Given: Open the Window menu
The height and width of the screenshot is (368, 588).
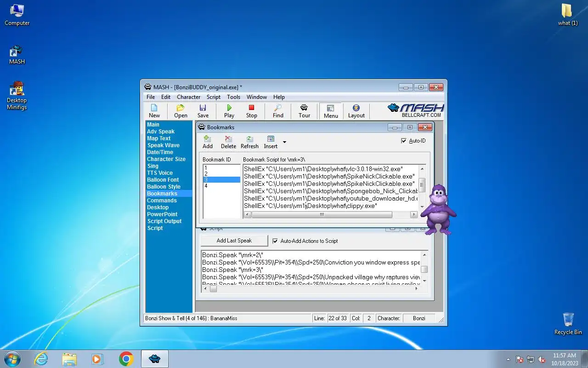Looking at the screenshot, I should (x=257, y=97).
